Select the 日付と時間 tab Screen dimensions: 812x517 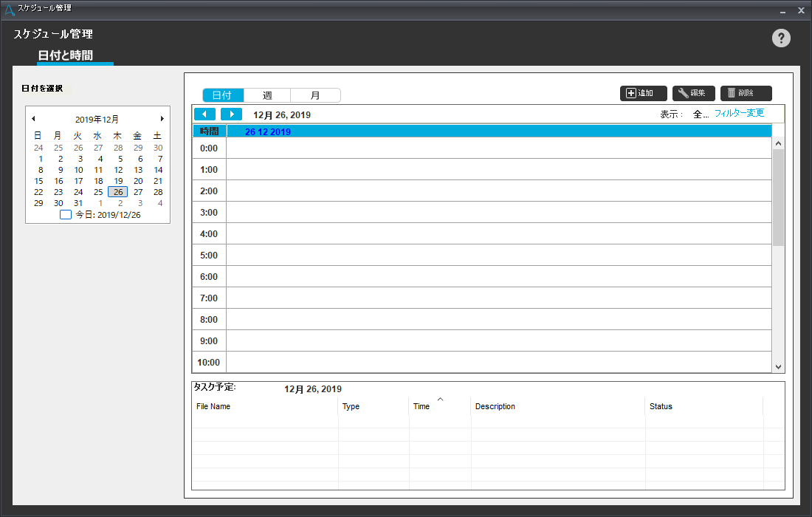coord(65,55)
